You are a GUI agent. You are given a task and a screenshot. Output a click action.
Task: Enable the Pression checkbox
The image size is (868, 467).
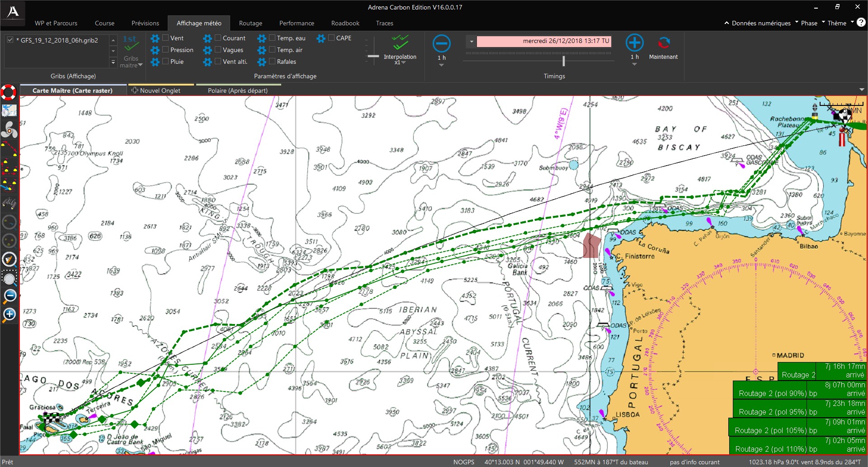click(165, 50)
